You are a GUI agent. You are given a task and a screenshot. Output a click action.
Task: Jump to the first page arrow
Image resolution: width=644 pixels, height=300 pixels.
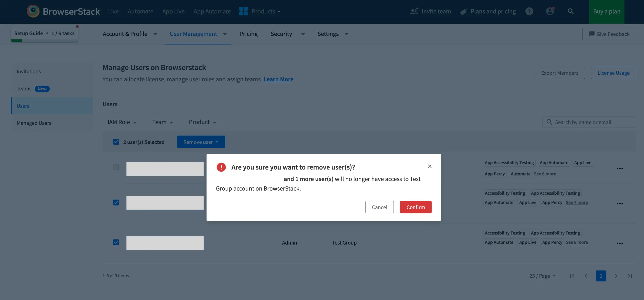tap(572, 276)
